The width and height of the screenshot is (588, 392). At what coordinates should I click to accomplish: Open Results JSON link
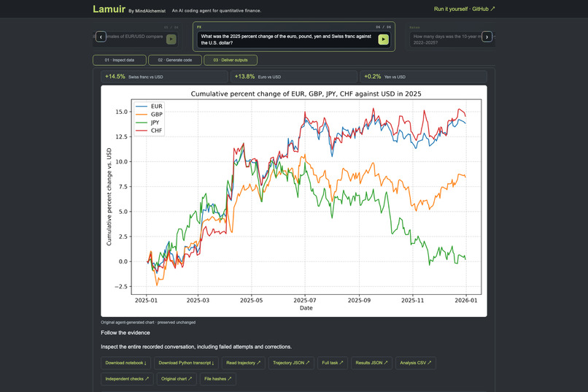coord(371,363)
